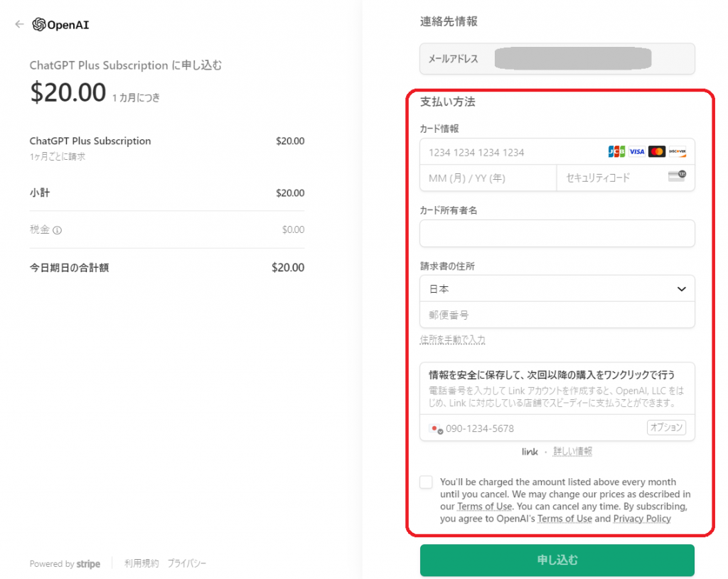Click the link logo below phone field

[x=530, y=451]
